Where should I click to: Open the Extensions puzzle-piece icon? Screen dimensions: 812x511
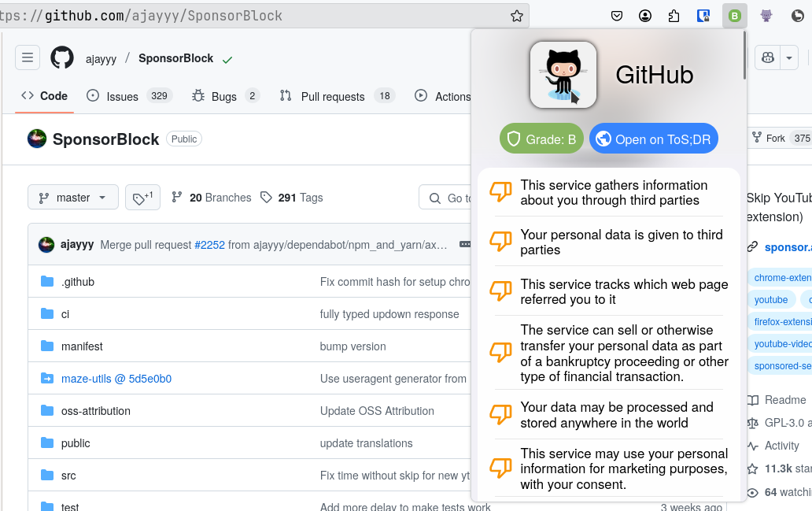click(x=674, y=16)
